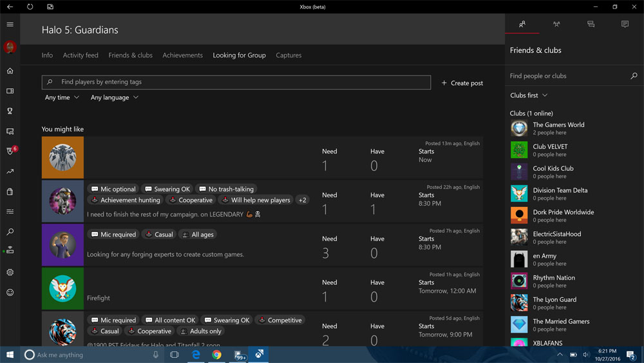Screen dimensions: 644x363
Task: Click the Will help new players tag
Action: [x=256, y=201]
